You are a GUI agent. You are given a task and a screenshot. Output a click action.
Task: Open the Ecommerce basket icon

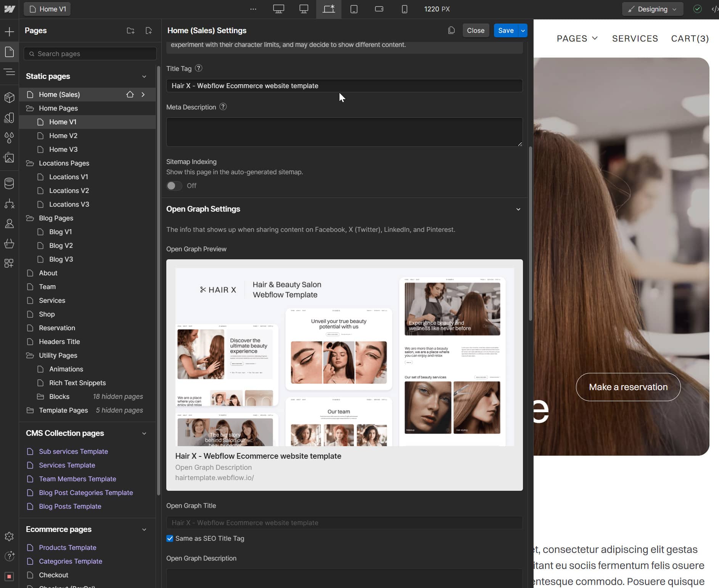tap(9, 243)
